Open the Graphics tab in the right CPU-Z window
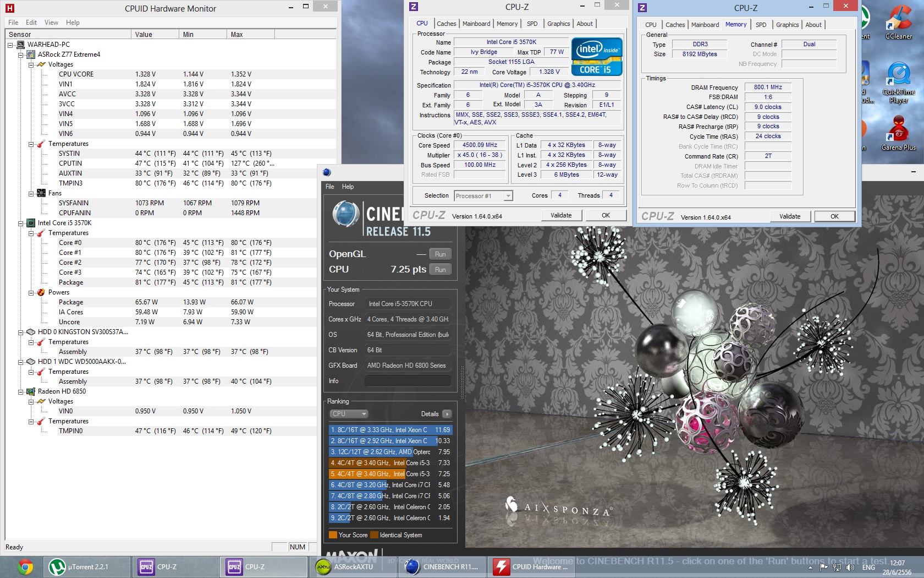924x578 pixels. coord(787,25)
